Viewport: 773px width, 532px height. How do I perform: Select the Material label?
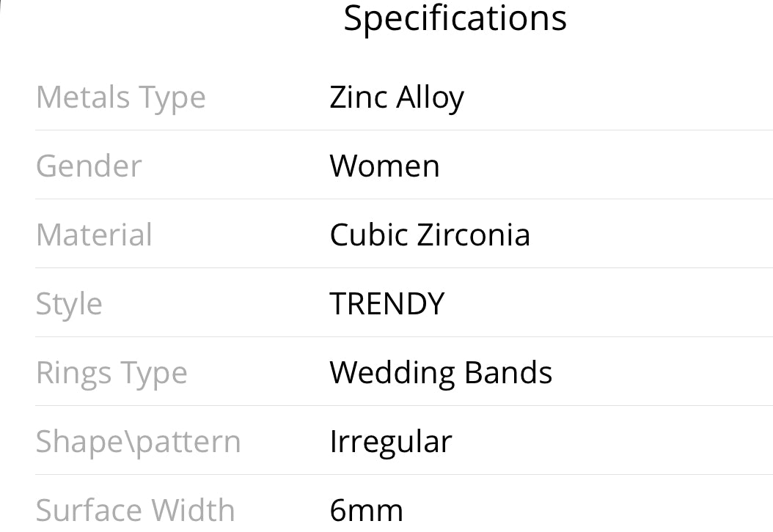click(x=94, y=234)
